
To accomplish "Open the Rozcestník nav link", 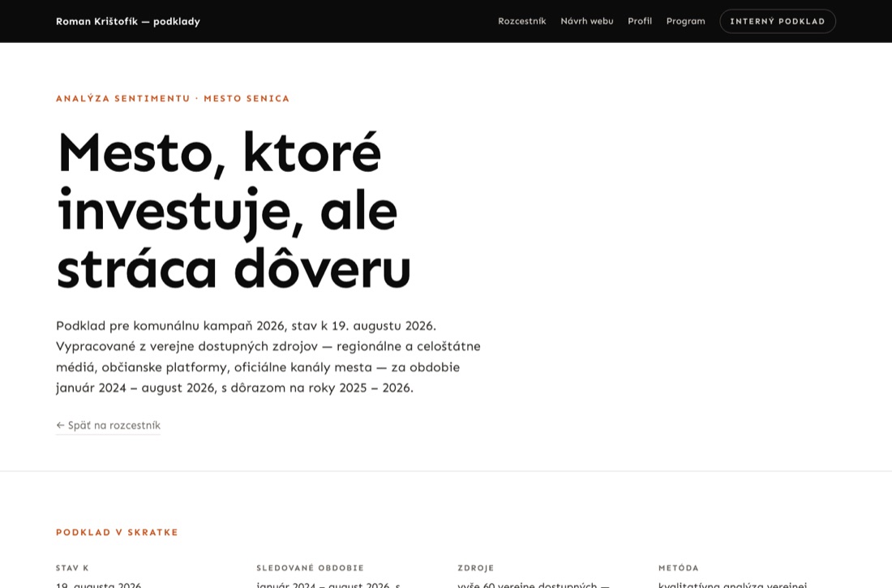I will pos(521,21).
